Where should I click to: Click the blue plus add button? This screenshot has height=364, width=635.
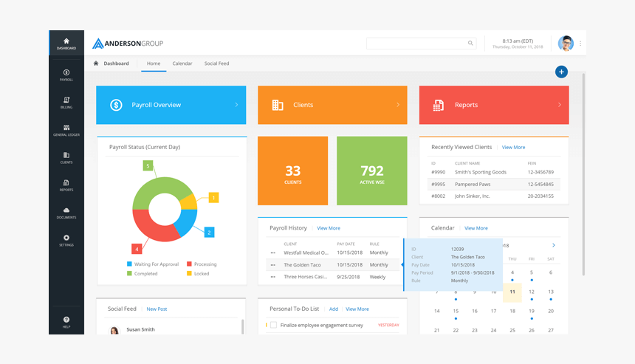coord(561,72)
